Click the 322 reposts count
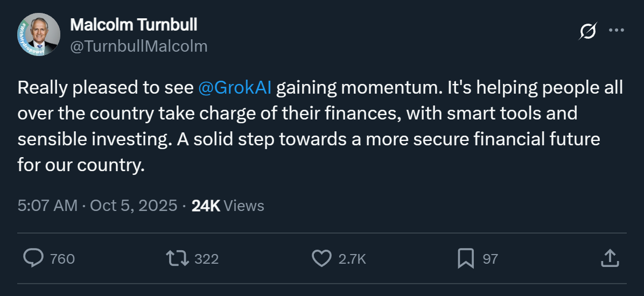The image size is (644, 296). 206,259
